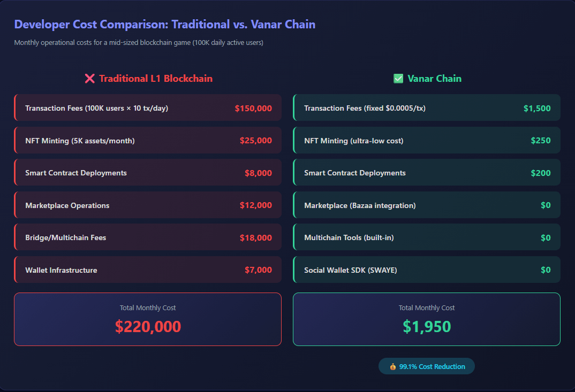Select the $150,000 Transaction Fees row
Image resolution: width=575 pixels, height=392 pixels.
click(x=148, y=107)
